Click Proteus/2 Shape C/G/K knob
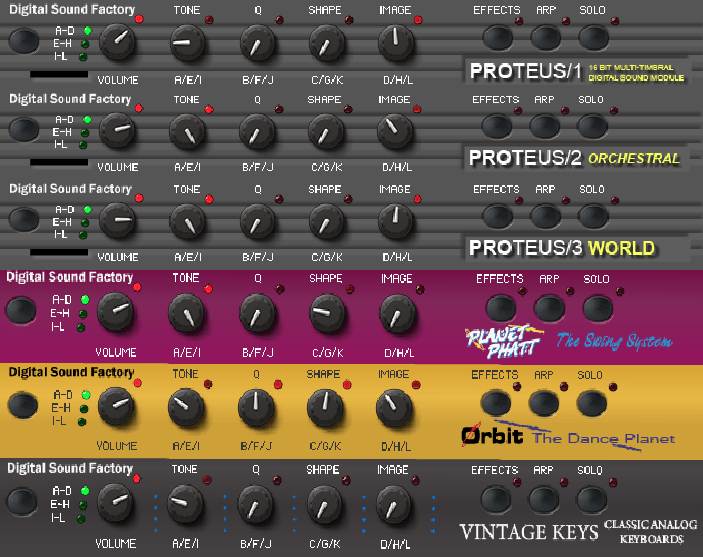Viewport: 703px width, 557px height. point(326,131)
